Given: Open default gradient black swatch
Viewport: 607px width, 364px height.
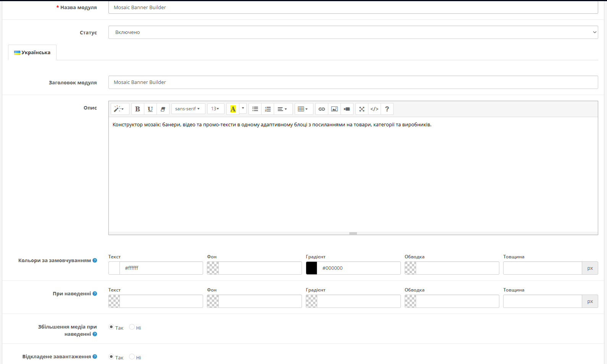Looking at the screenshot, I should click(312, 268).
